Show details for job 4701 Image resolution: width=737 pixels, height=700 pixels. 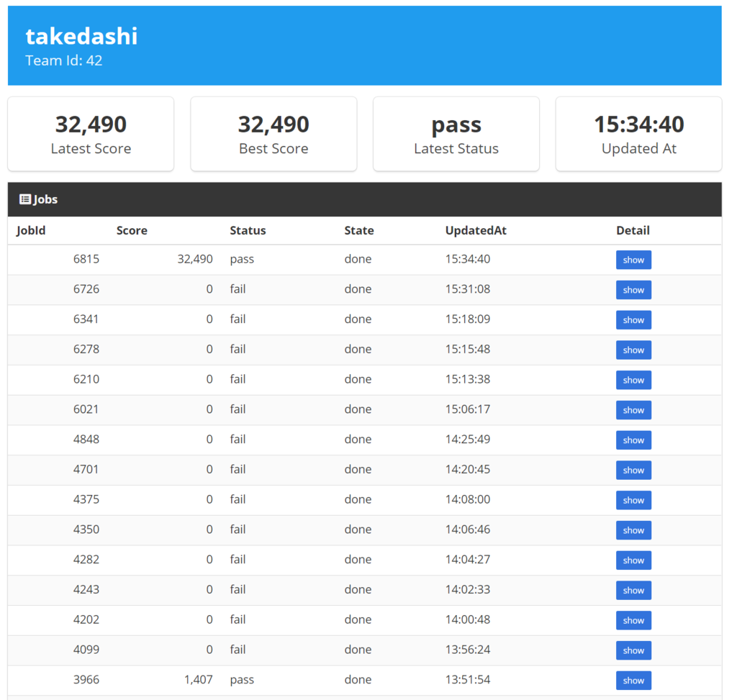pos(633,471)
